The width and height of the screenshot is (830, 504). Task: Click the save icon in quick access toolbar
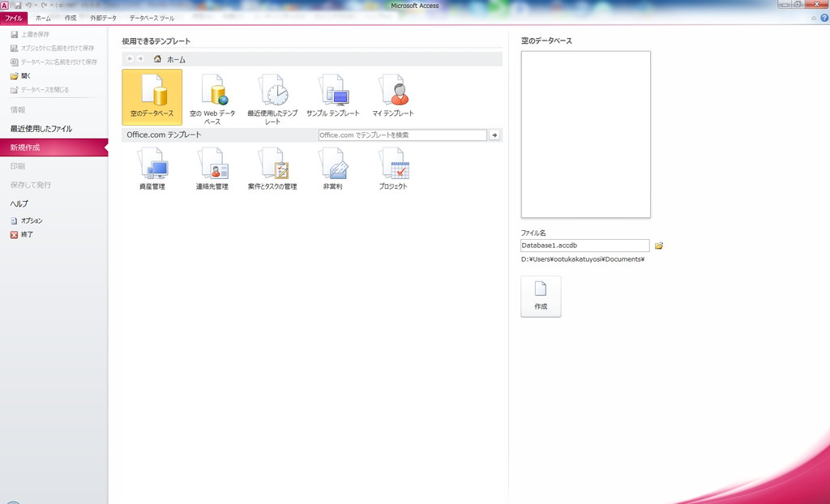[x=18, y=6]
